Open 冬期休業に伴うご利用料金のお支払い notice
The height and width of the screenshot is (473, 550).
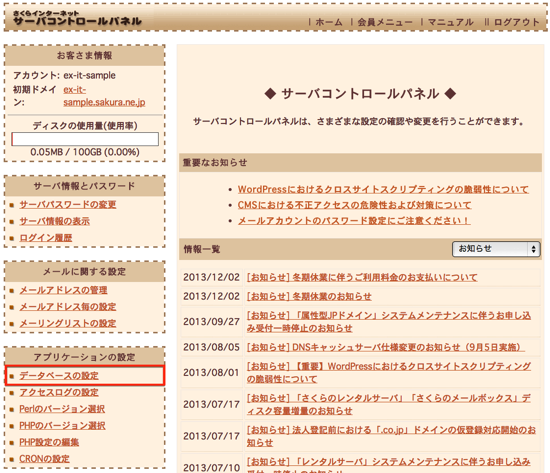point(362,278)
